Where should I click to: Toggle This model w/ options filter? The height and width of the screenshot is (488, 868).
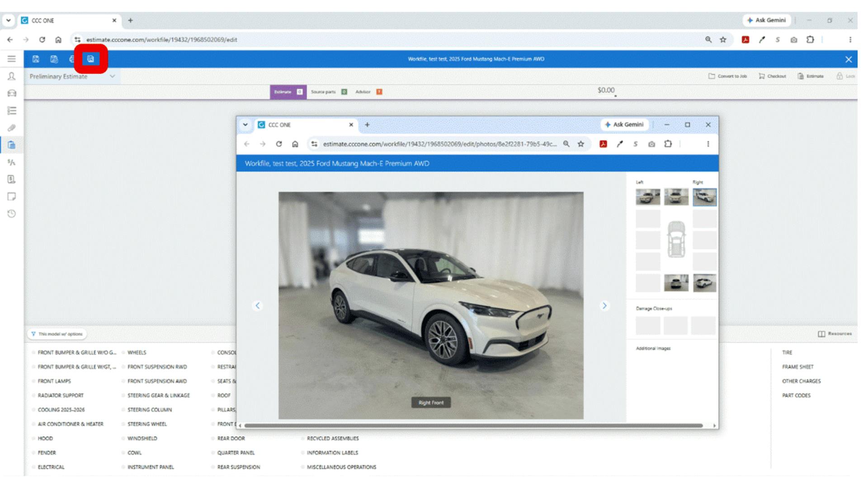pyautogui.click(x=57, y=334)
